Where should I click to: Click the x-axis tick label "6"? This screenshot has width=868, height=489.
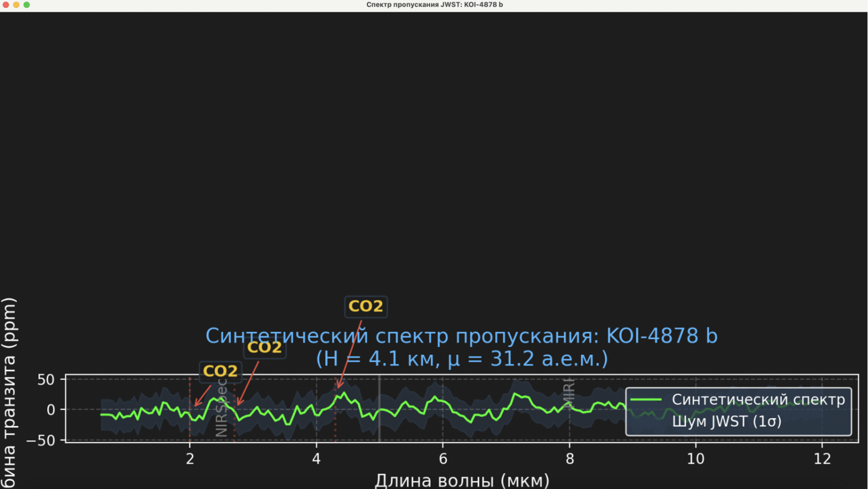click(x=442, y=459)
